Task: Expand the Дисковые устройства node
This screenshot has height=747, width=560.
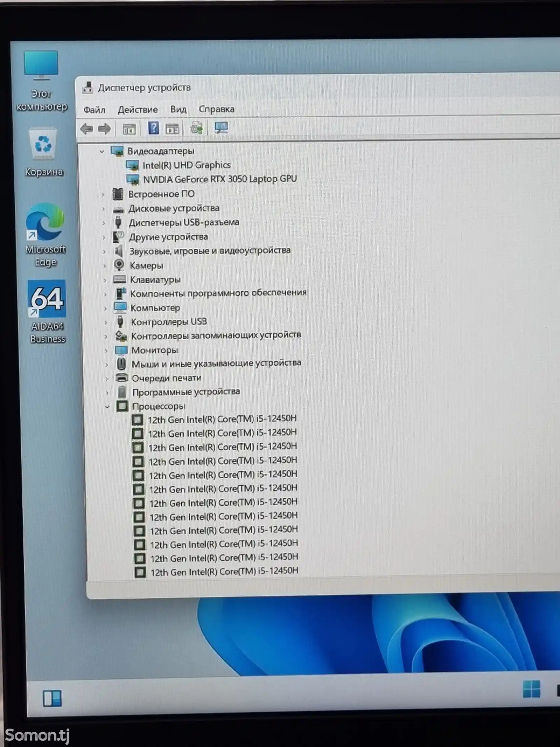Action: (103, 209)
